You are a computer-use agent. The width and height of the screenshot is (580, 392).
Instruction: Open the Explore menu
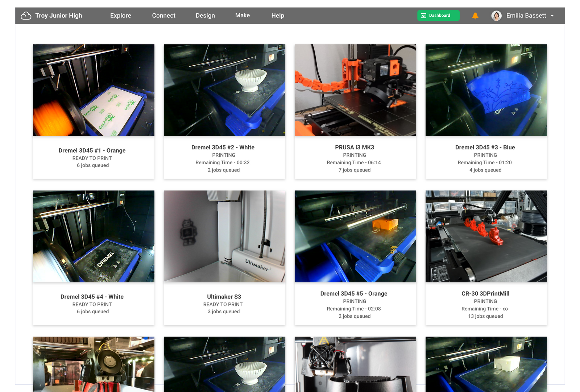(121, 16)
